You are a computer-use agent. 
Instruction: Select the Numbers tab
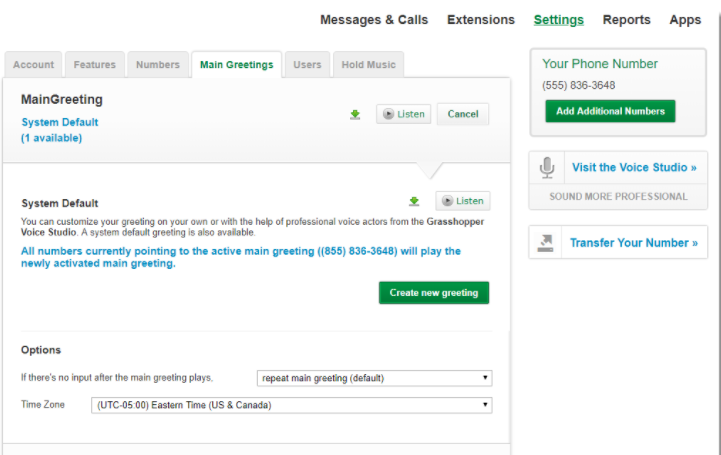(158, 65)
